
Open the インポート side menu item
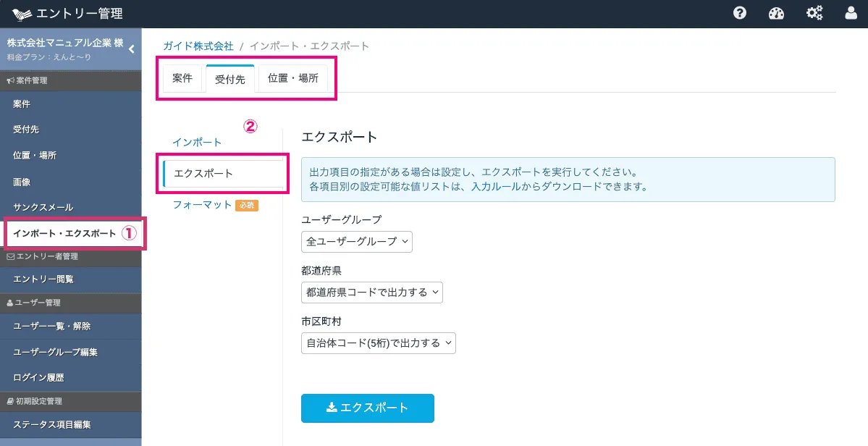(x=197, y=142)
